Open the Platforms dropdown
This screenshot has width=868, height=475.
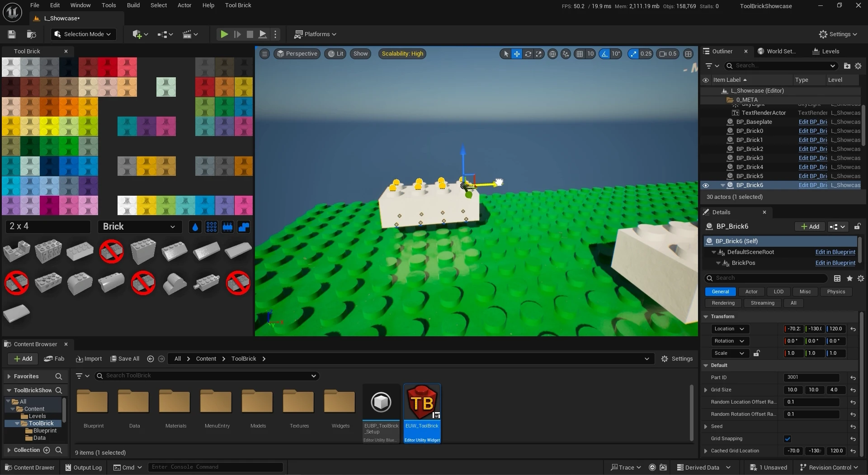coord(315,34)
